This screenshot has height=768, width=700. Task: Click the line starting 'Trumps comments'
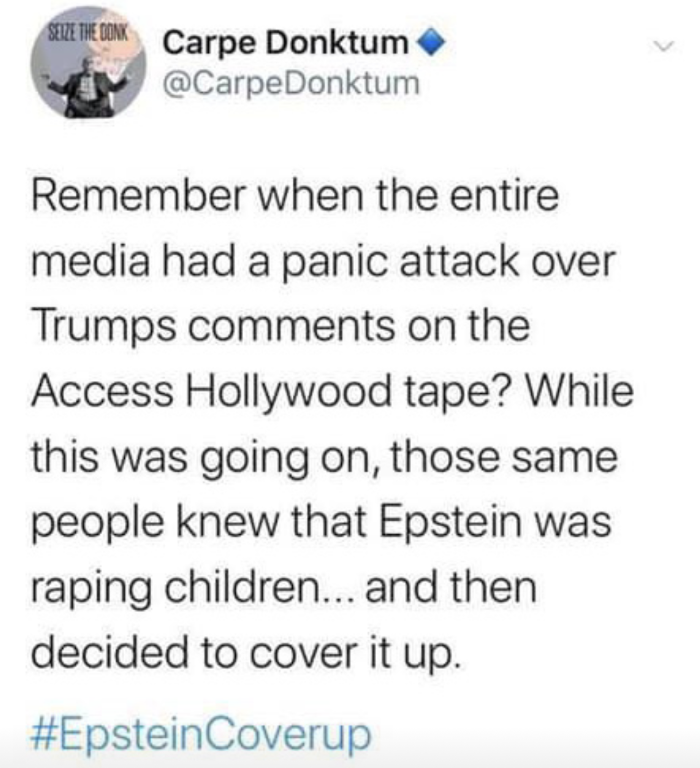point(281,326)
